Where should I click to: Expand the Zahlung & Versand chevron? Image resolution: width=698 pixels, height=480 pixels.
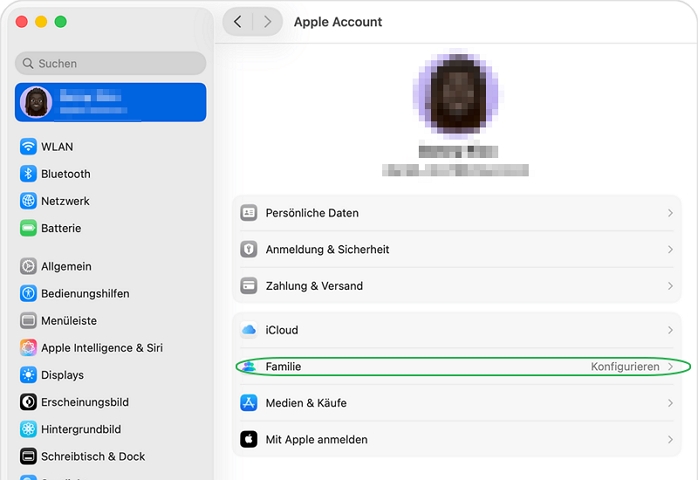pyautogui.click(x=670, y=286)
